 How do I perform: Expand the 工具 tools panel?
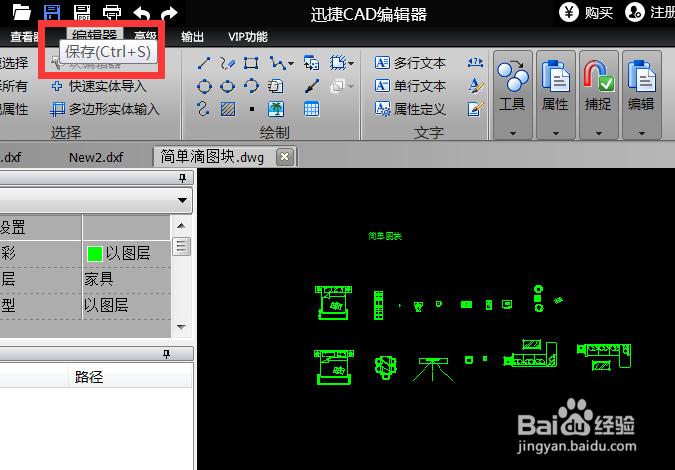pyautogui.click(x=512, y=95)
